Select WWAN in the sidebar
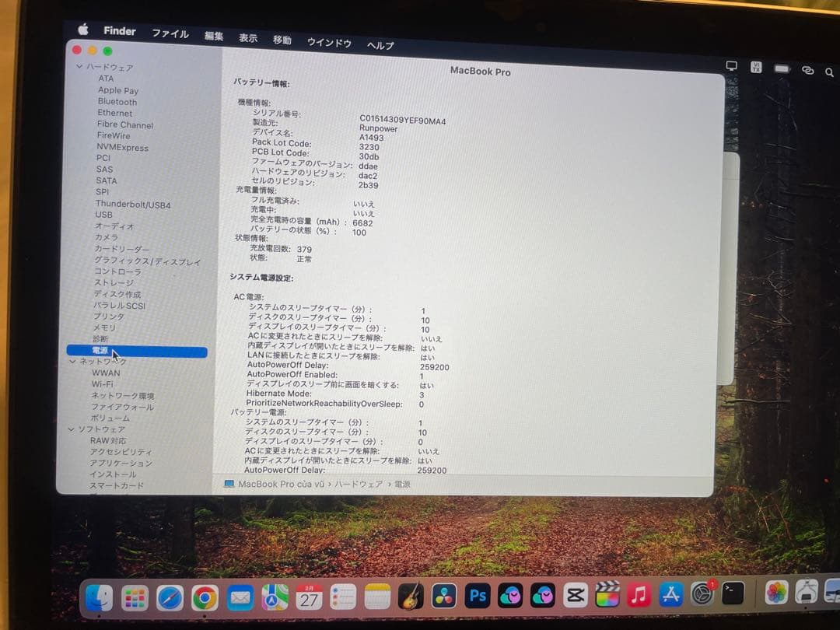This screenshot has width=840, height=630. [x=106, y=373]
